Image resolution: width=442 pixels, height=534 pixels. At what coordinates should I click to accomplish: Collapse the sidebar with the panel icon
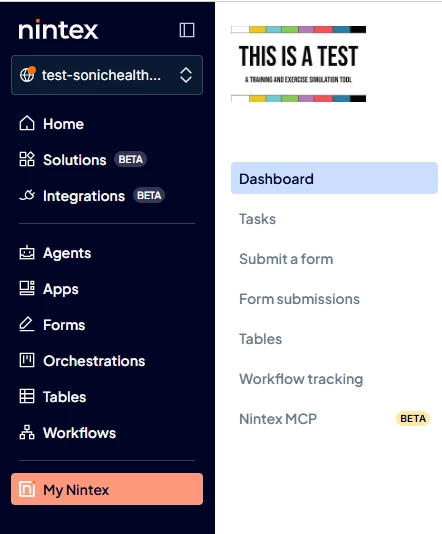(x=187, y=30)
